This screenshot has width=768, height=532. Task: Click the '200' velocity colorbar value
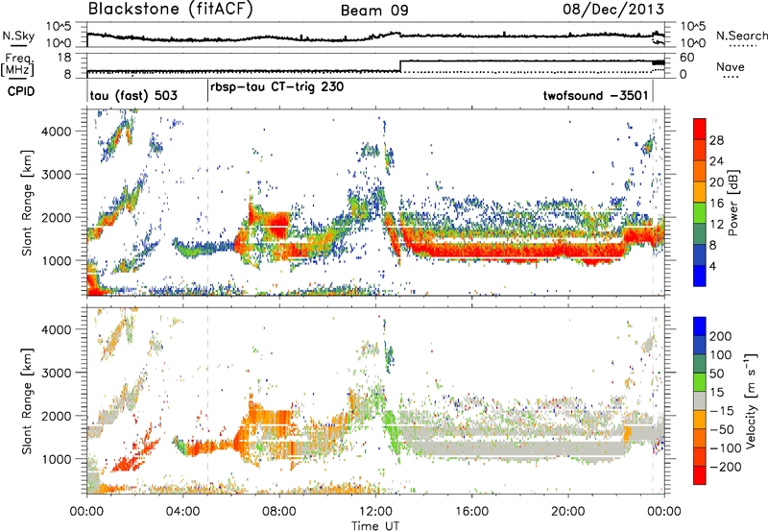[721, 336]
